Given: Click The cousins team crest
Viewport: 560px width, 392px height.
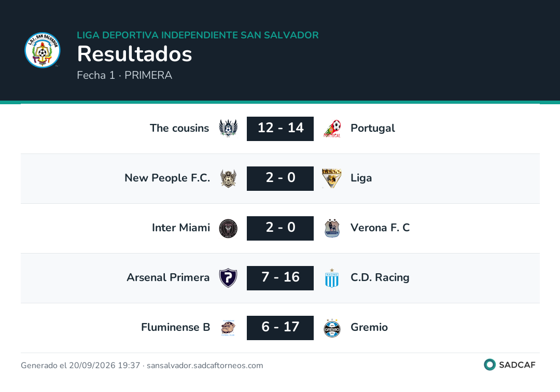Looking at the screenshot, I should click(228, 129).
